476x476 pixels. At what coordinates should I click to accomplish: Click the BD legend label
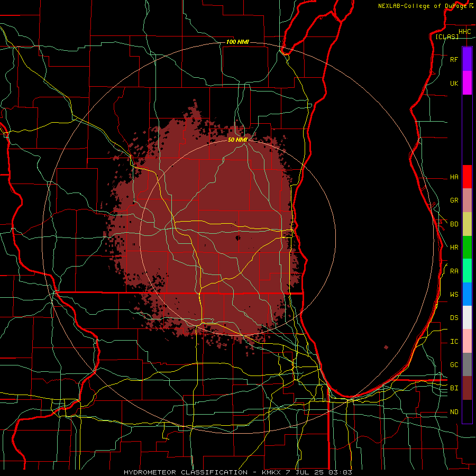[x=454, y=224]
